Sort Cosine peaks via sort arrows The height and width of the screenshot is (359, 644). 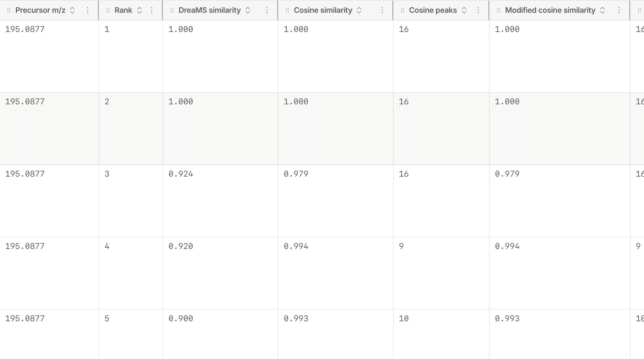(x=464, y=10)
